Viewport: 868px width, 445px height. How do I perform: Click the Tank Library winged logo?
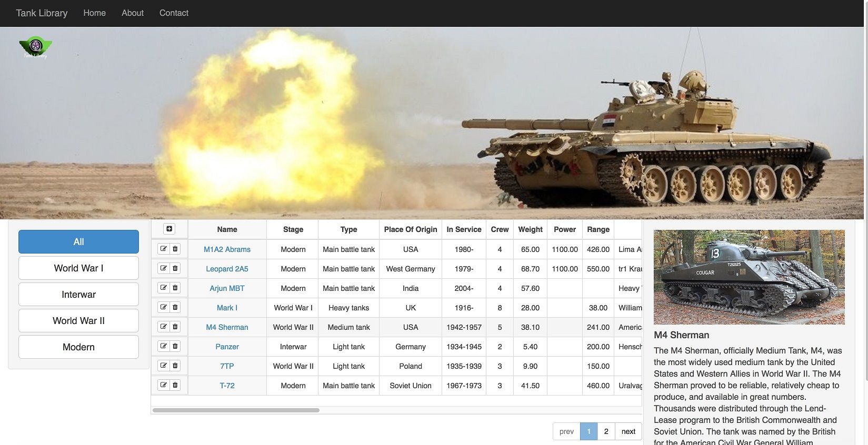coord(35,47)
